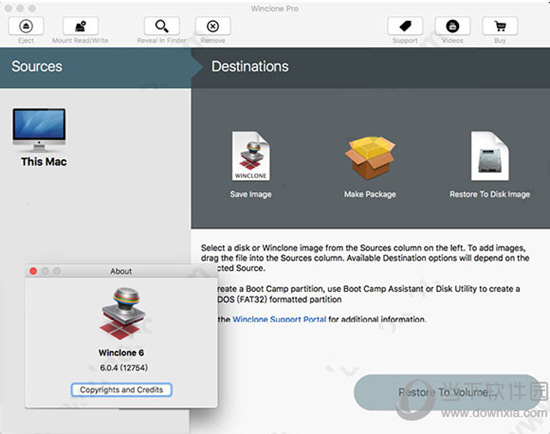The height and width of the screenshot is (434, 550).
Task: Click the Winclone stamp logo in About window
Action: 123,314
